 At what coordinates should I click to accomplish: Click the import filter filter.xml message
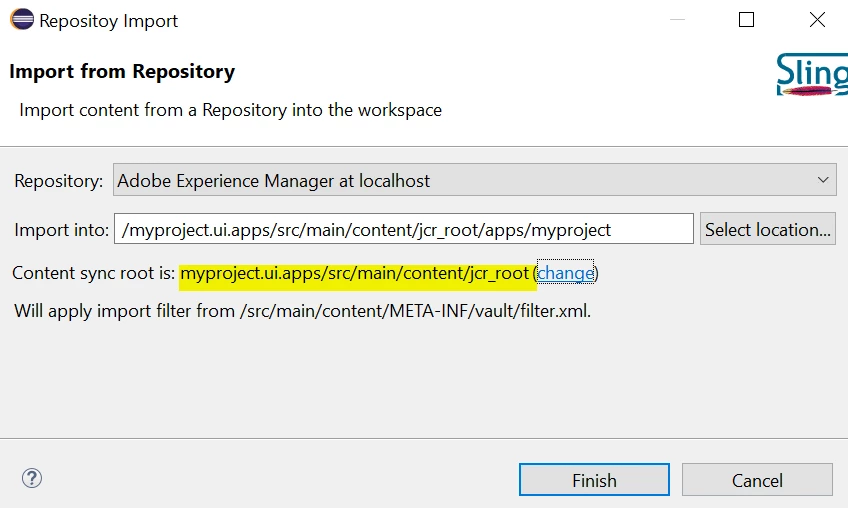pos(302,311)
